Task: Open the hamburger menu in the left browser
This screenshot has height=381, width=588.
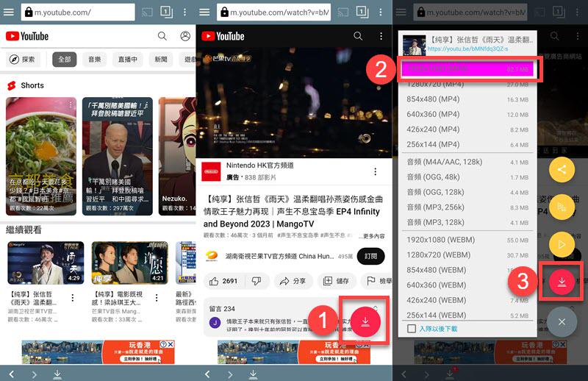Action: pyautogui.click(x=9, y=12)
